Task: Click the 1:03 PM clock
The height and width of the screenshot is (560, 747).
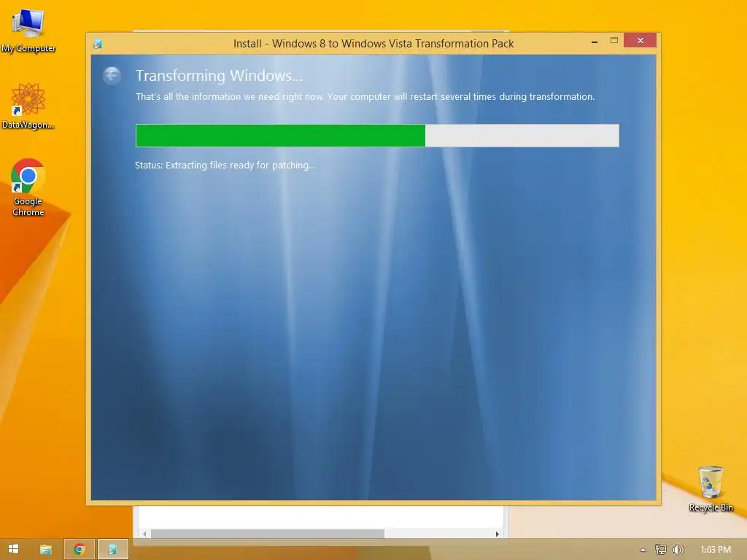Action: pyautogui.click(x=716, y=550)
